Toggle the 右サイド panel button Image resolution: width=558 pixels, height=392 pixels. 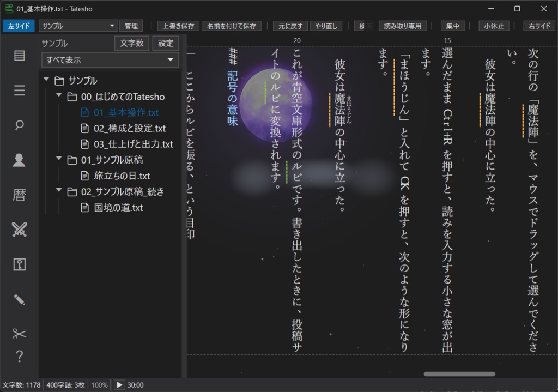coord(539,26)
